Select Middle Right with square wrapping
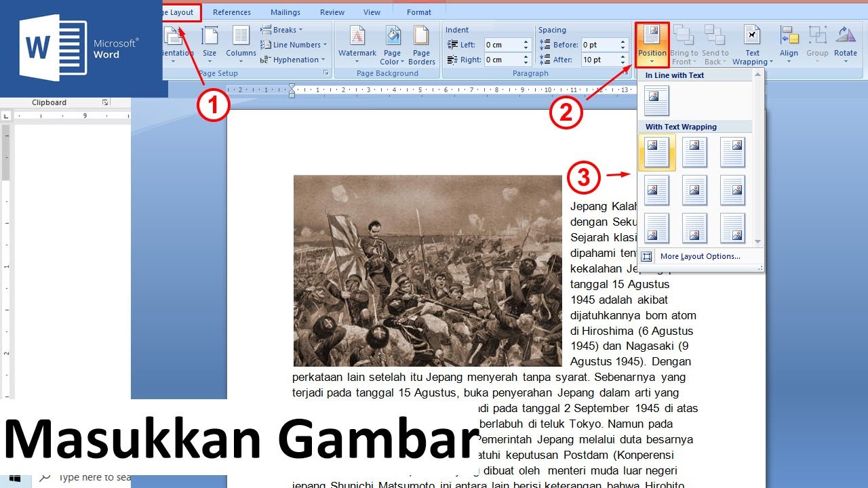The height and width of the screenshot is (488, 868). click(x=732, y=190)
